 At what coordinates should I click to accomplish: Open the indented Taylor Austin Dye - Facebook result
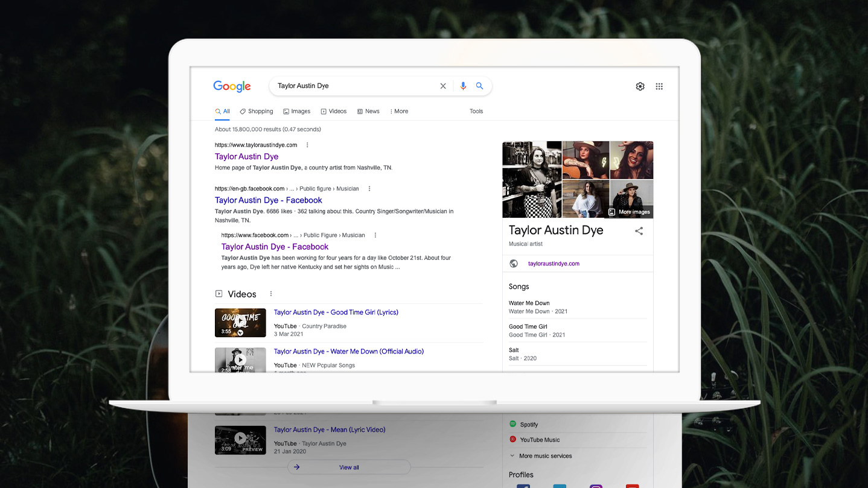pos(275,247)
